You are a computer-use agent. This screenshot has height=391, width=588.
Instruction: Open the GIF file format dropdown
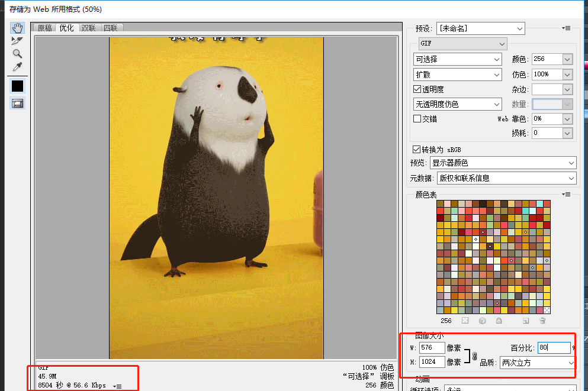tap(462, 43)
